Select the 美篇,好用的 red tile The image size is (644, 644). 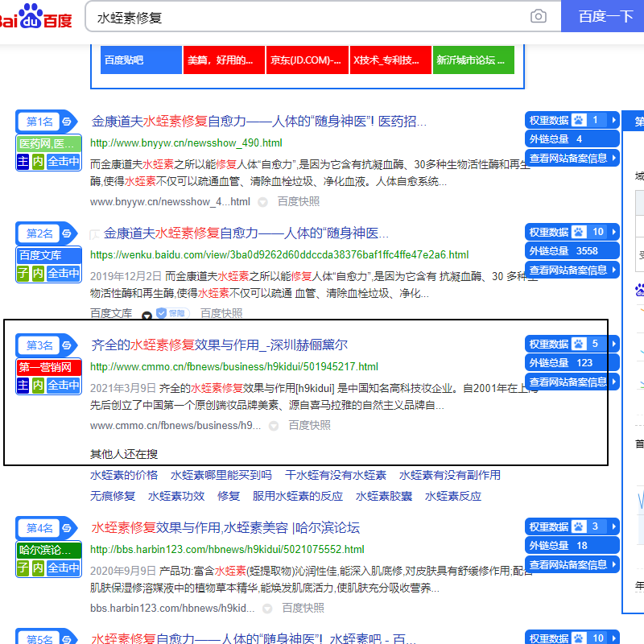coord(224,60)
